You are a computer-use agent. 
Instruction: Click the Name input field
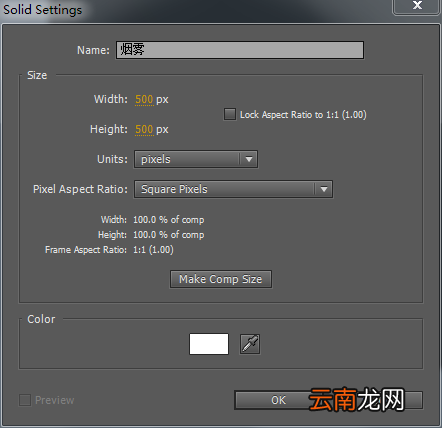coord(240,50)
